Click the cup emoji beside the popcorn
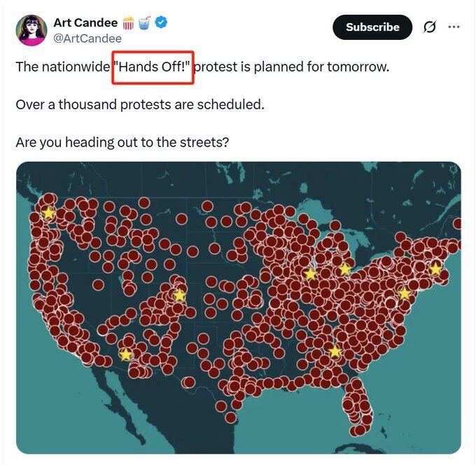 click(144, 23)
